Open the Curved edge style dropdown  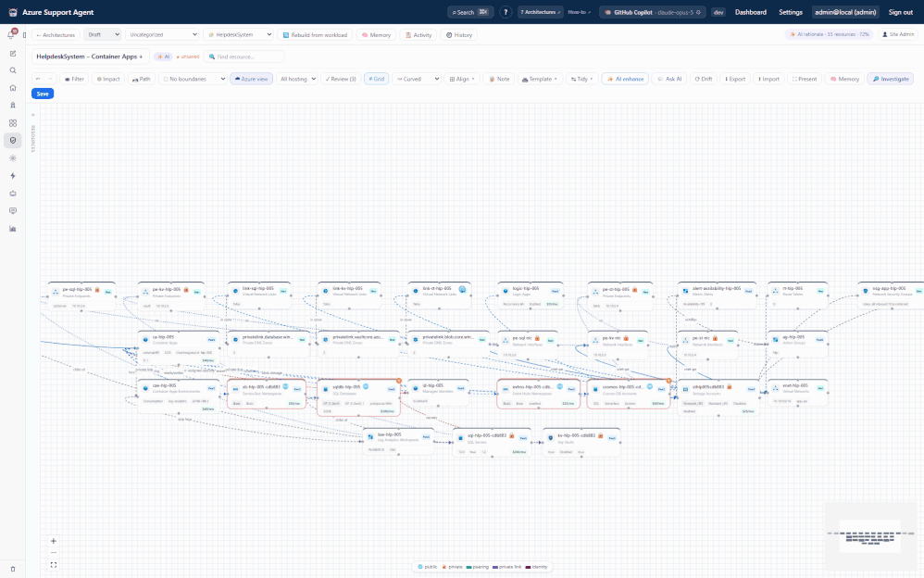tap(418, 79)
